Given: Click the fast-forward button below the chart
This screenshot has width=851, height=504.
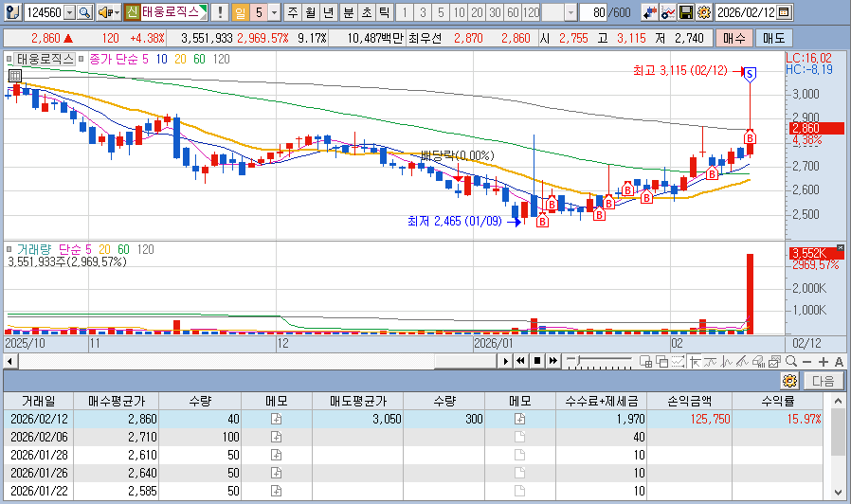Looking at the screenshot, I should 553,361.
